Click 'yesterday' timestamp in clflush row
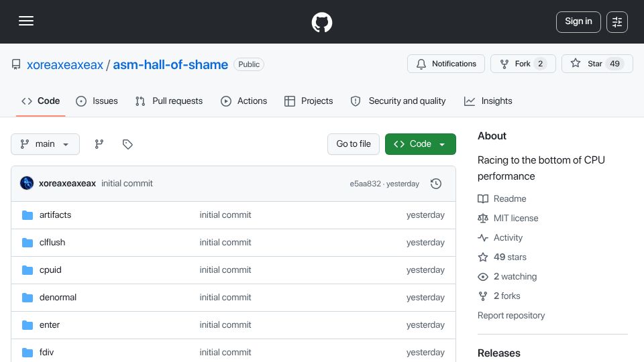The height and width of the screenshot is (362, 644). coord(425,242)
